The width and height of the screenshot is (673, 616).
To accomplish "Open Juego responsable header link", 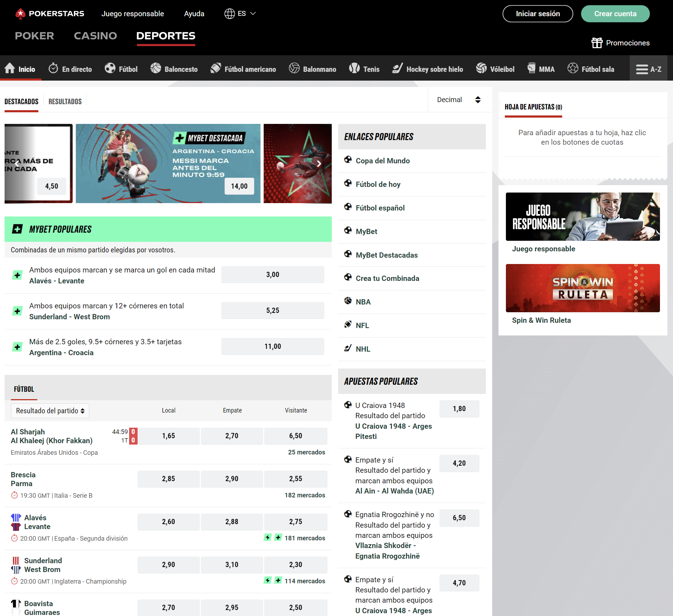I will pyautogui.click(x=133, y=14).
